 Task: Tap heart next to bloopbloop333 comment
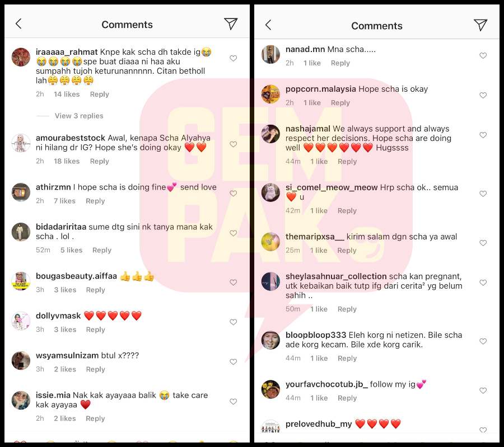(x=483, y=341)
